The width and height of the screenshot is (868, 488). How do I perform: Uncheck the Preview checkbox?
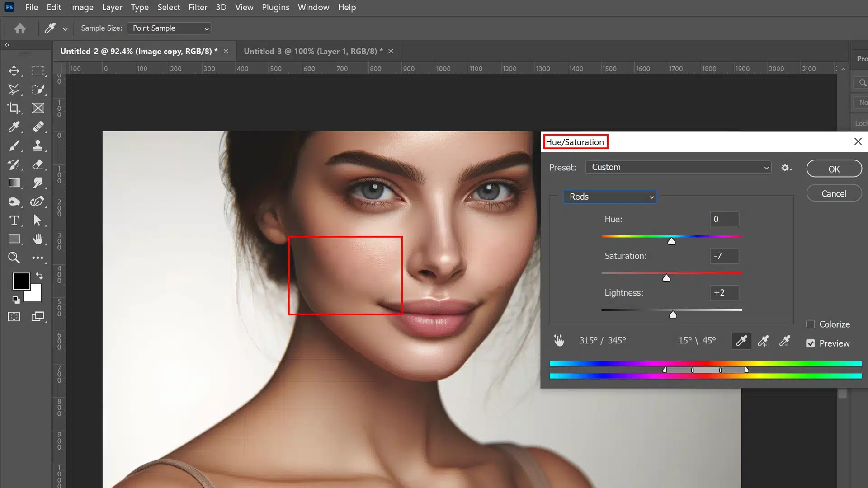[x=810, y=343]
